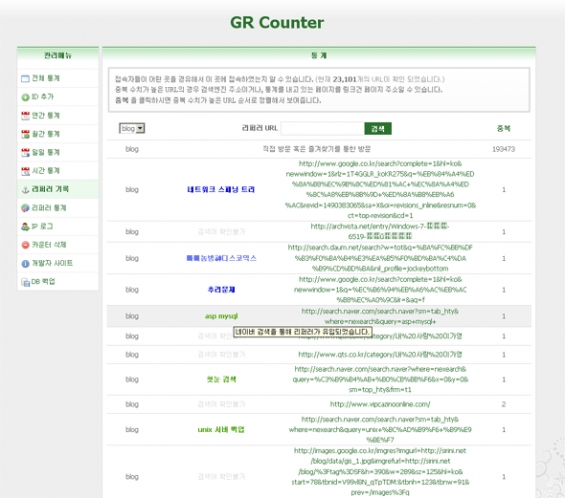565x499 pixels.
Task: Click the red 카운터 삭제 delete icon
Action: 25,245
